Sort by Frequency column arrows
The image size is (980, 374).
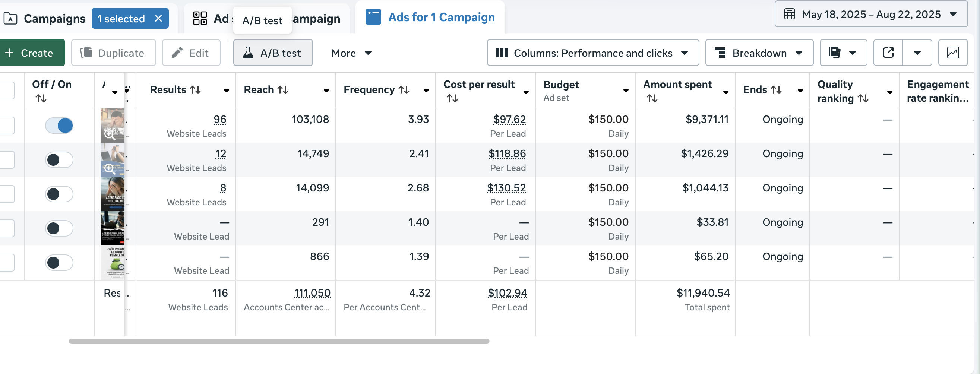[x=404, y=90]
